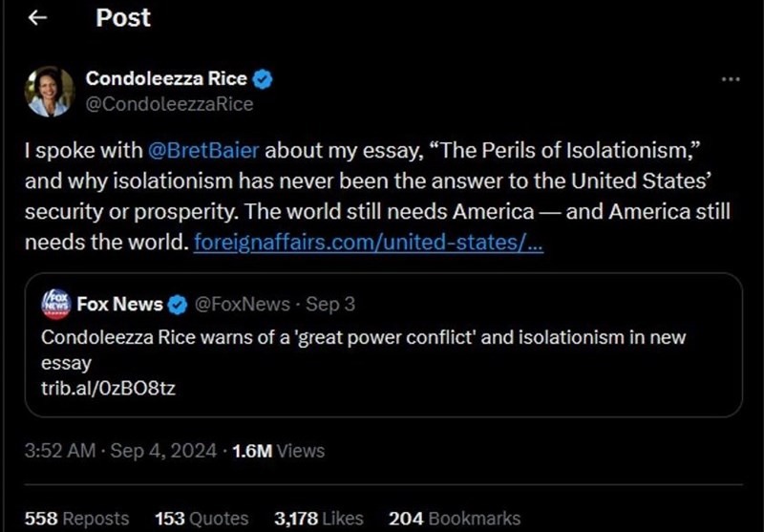The image size is (764, 532).
Task: Click the Fox News verified badge
Action: coord(178,305)
